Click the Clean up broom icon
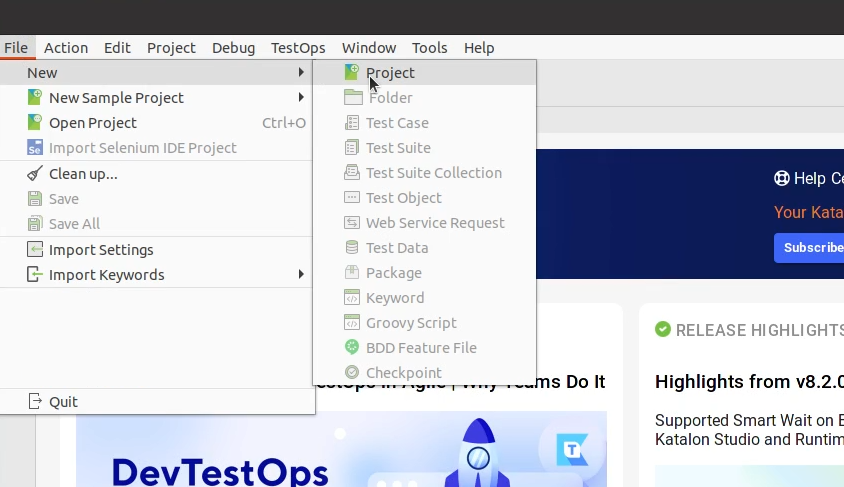 tap(34, 173)
